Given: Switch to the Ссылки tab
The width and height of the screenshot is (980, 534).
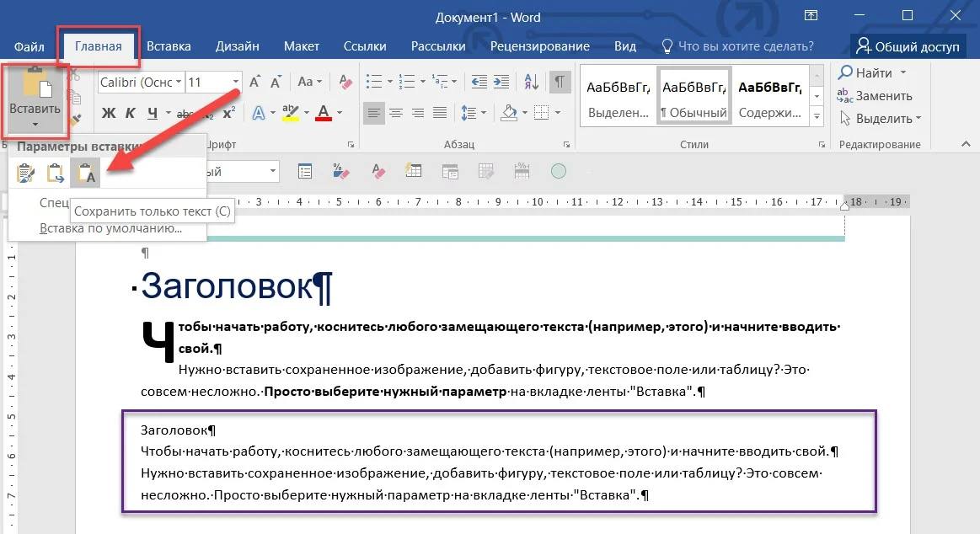Looking at the screenshot, I should (365, 46).
